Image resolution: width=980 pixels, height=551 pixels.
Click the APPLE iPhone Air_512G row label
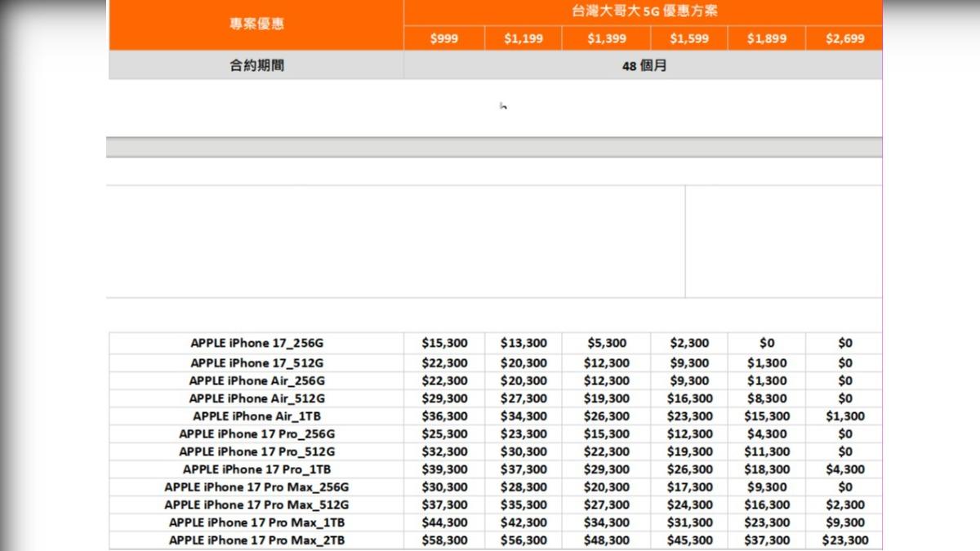[256, 398]
